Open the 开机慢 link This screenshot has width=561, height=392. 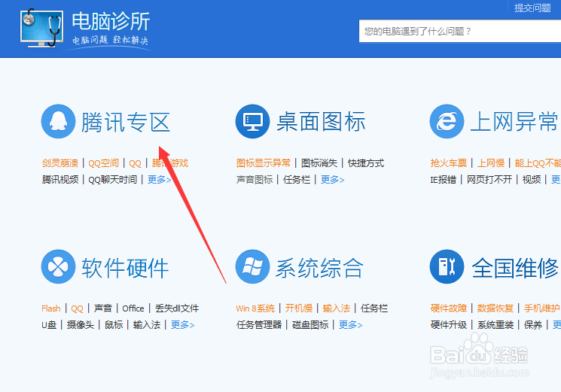pos(299,308)
